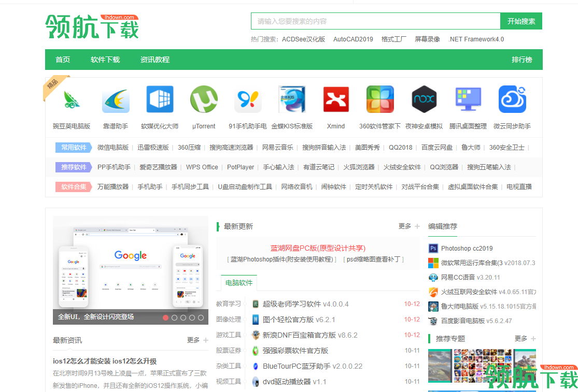This screenshot has width=578, height=392.
Task: Click the 开始搜索 button
Action: click(x=521, y=21)
